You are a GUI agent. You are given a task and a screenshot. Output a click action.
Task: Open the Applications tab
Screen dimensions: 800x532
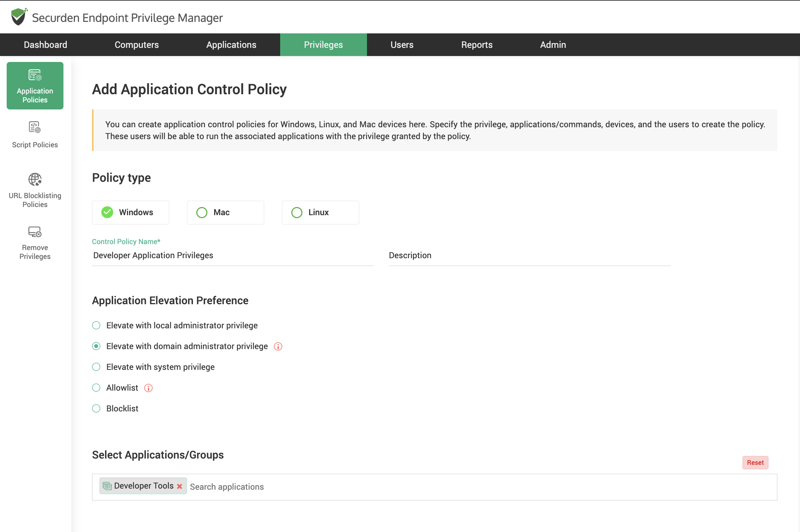tap(231, 45)
